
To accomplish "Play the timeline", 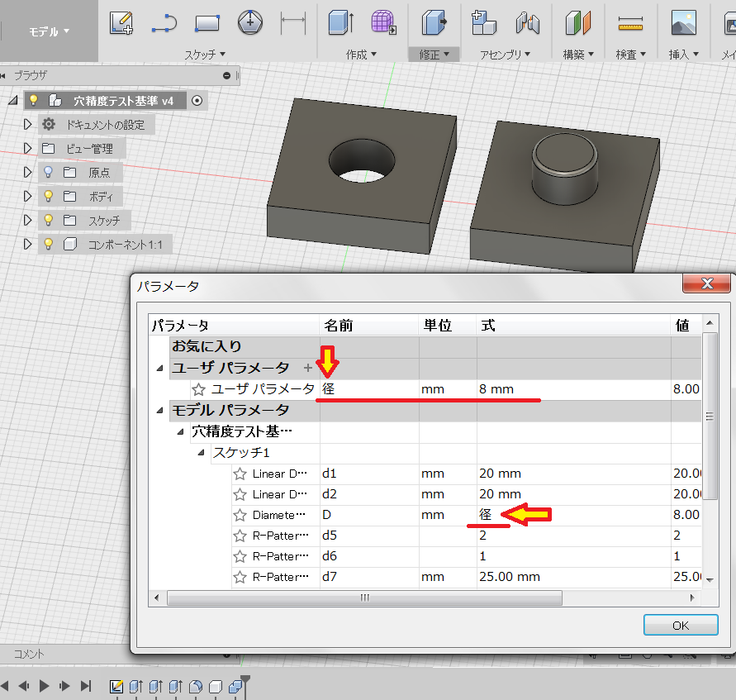I will click(x=44, y=686).
